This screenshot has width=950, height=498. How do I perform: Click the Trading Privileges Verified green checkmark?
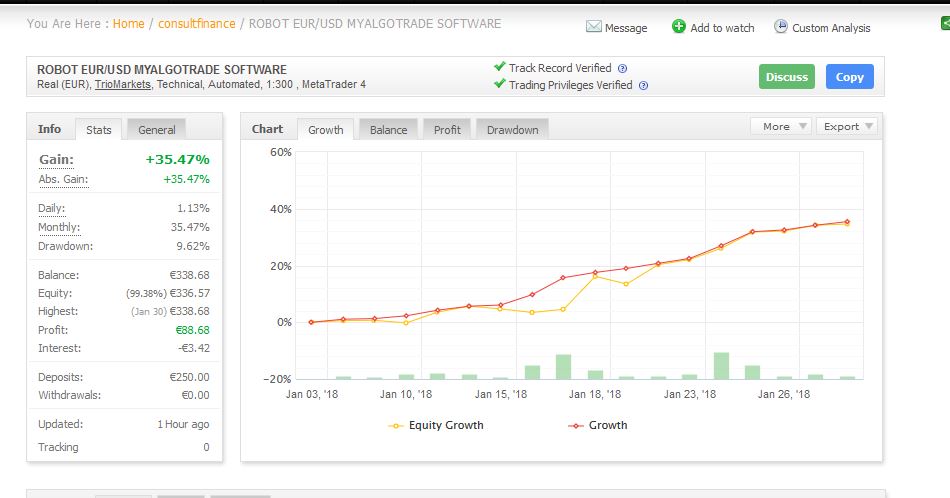[x=500, y=85]
